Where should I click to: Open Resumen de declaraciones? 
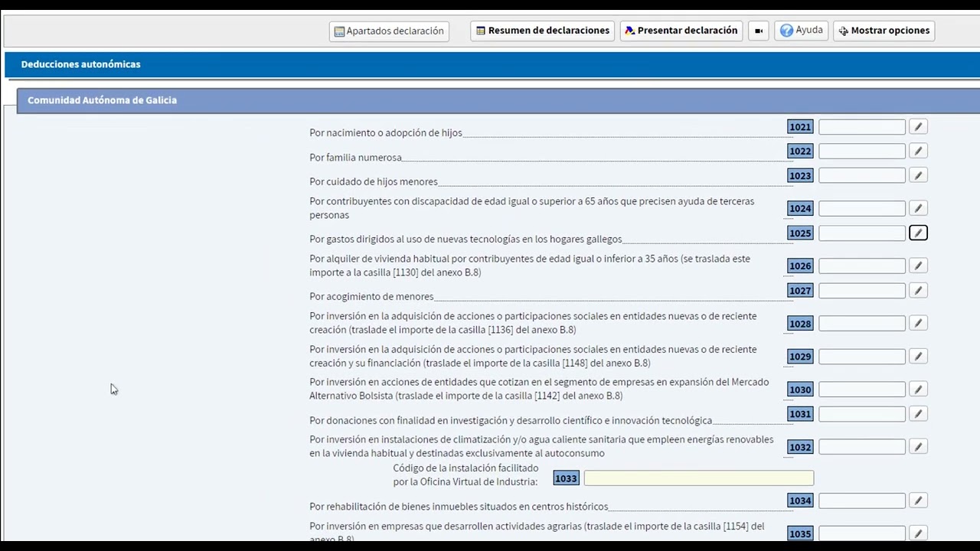point(542,31)
